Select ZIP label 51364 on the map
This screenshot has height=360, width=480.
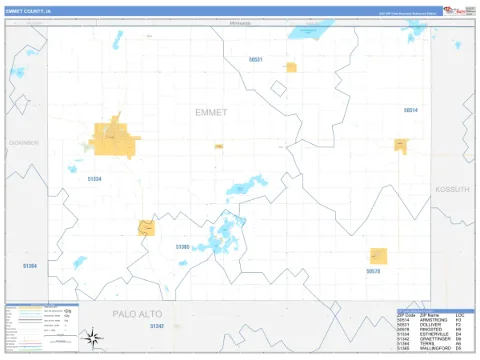click(30, 266)
